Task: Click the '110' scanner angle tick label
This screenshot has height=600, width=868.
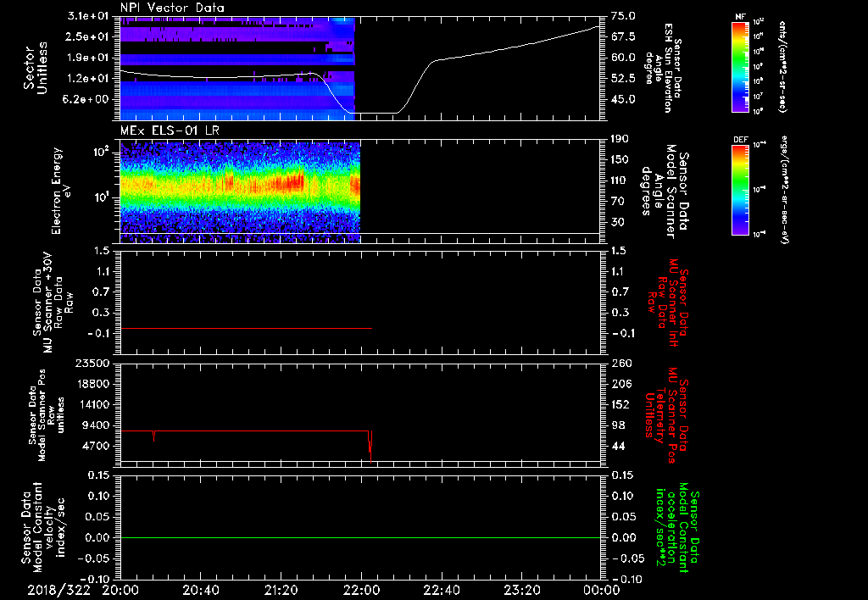Action: coord(620,181)
